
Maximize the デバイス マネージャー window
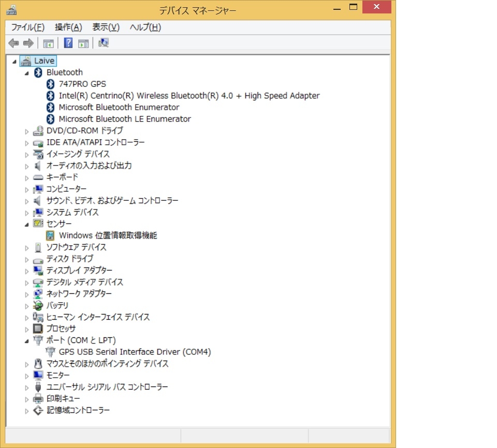[x=353, y=8]
